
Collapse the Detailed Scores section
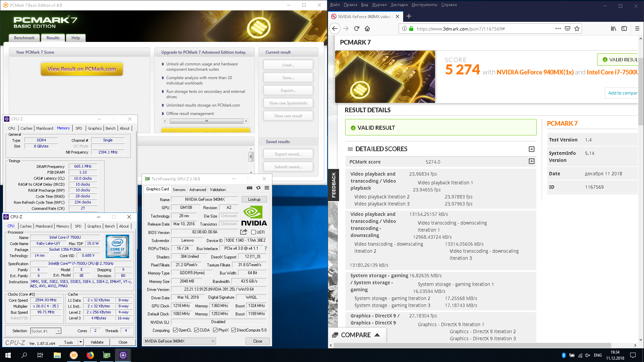click(x=531, y=149)
